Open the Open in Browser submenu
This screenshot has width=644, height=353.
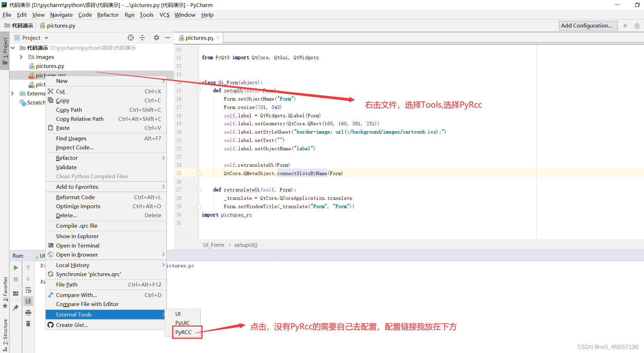coord(106,254)
